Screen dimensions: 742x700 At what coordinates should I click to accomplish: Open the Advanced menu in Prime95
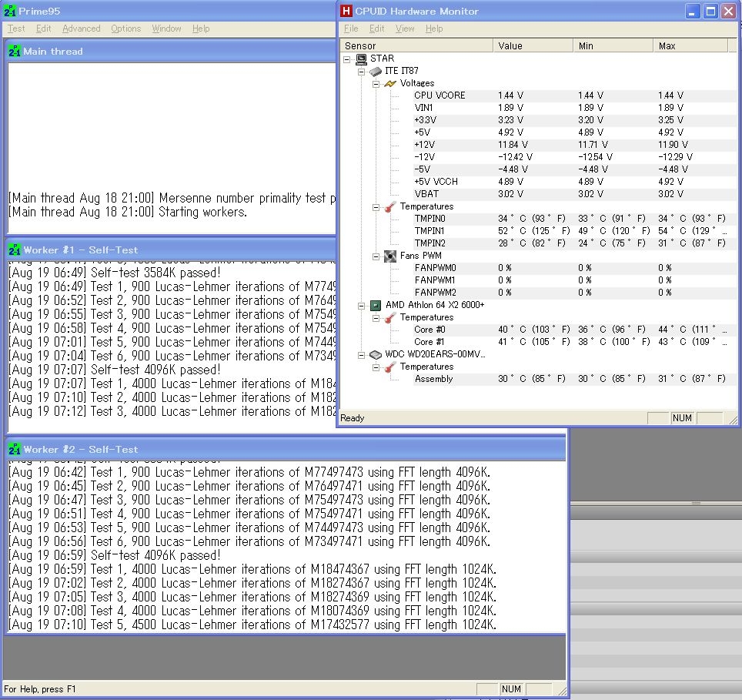81,28
